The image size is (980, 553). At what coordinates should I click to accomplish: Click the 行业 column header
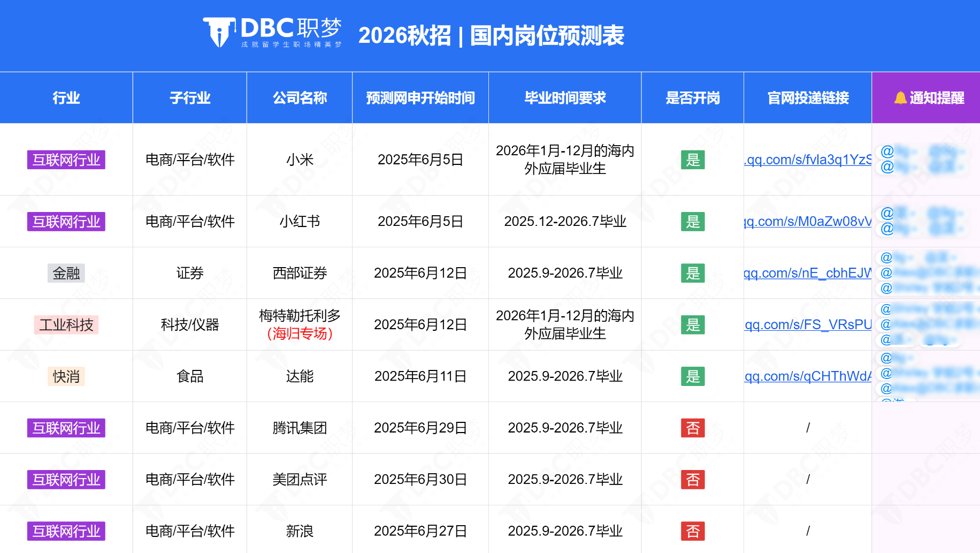tap(66, 98)
